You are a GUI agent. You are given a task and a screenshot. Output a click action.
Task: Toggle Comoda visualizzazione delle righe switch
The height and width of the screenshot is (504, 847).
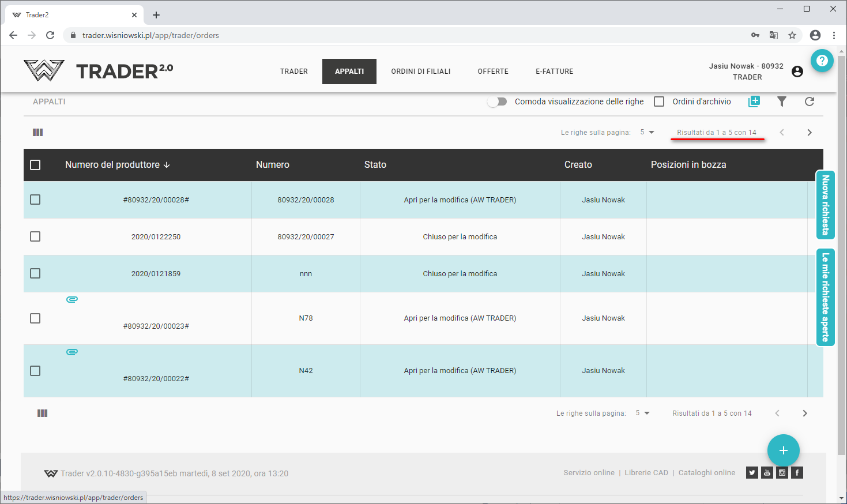pyautogui.click(x=497, y=101)
